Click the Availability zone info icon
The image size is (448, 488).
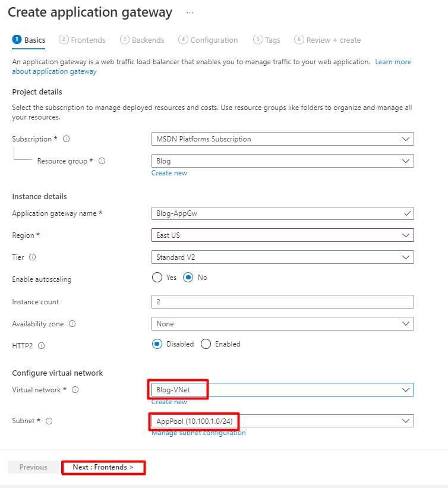point(72,324)
